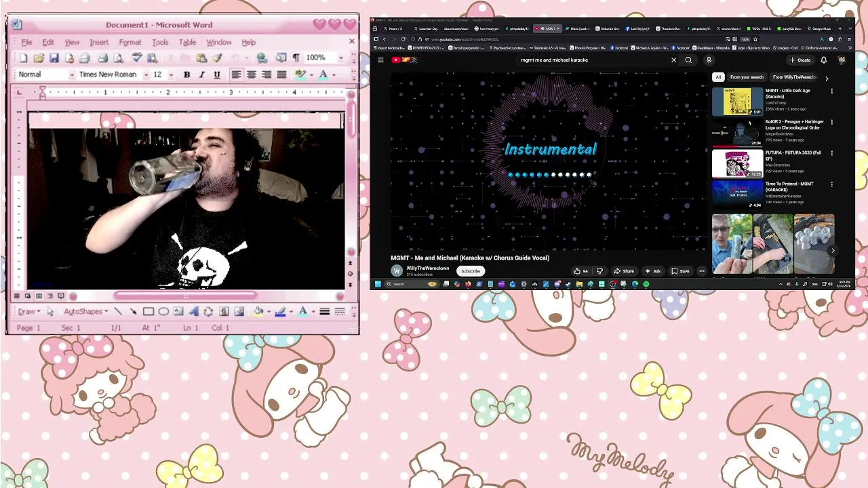Set Align Right in Word
This screenshot has height=488, width=868.
[x=267, y=75]
